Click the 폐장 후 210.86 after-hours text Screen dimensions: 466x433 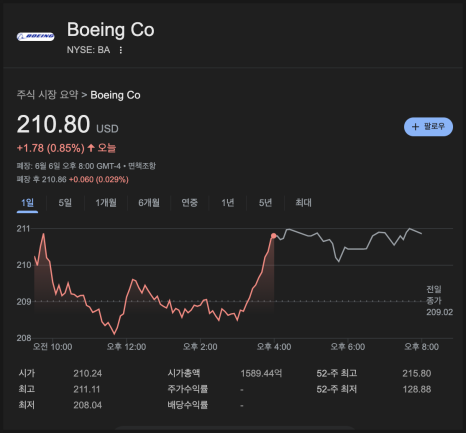[42, 180]
